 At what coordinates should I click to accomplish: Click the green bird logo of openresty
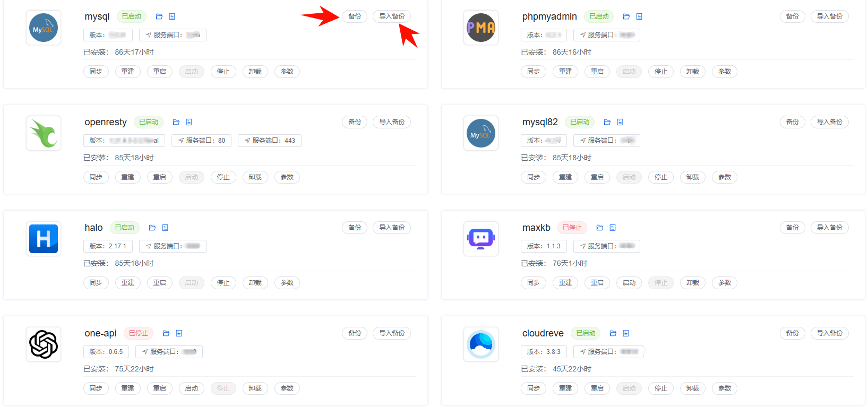[44, 133]
